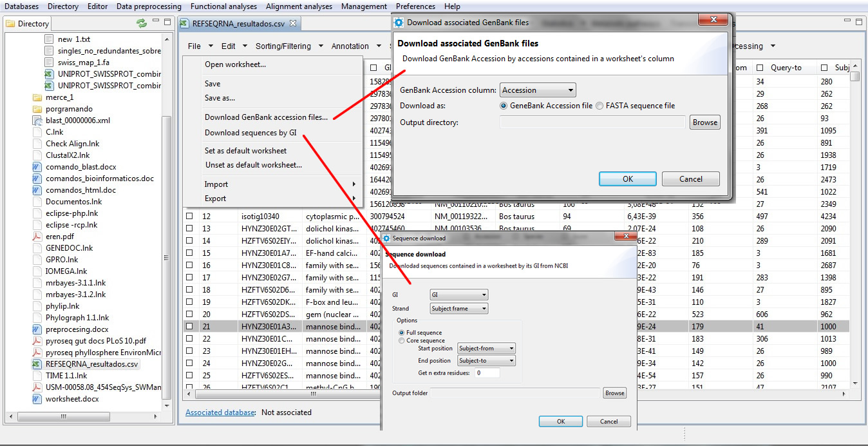The width and height of the screenshot is (868, 446).
Task: Choose the Core sequence option
Action: 402,340
